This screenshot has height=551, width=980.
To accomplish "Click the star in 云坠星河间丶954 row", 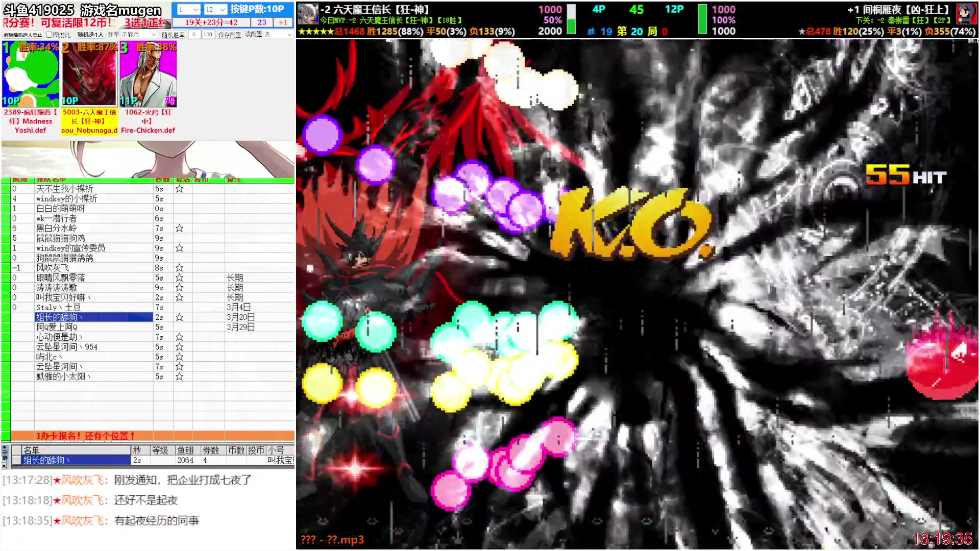I will 179,347.
